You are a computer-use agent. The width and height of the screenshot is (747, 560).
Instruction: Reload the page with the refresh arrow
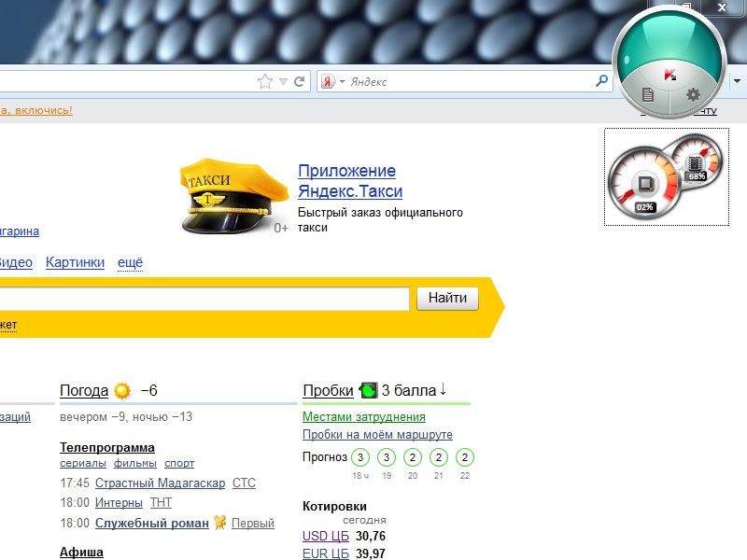coord(299,81)
